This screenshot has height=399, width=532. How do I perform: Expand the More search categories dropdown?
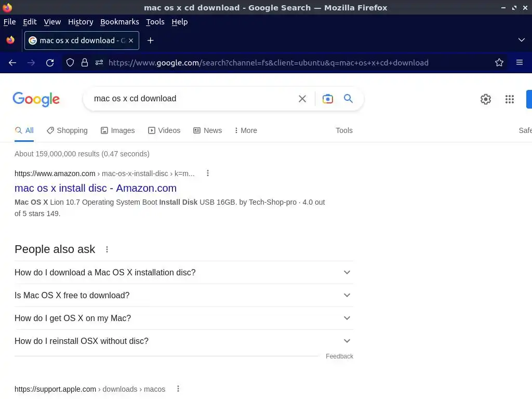point(246,130)
